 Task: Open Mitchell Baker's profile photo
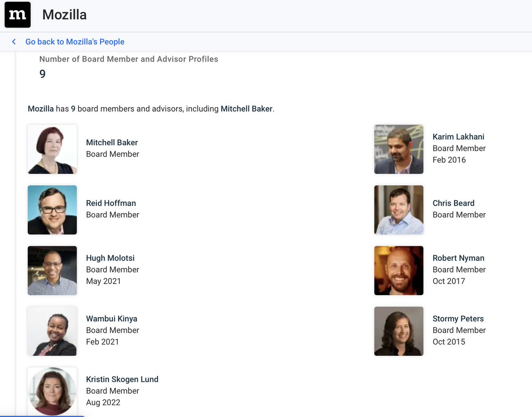point(52,149)
